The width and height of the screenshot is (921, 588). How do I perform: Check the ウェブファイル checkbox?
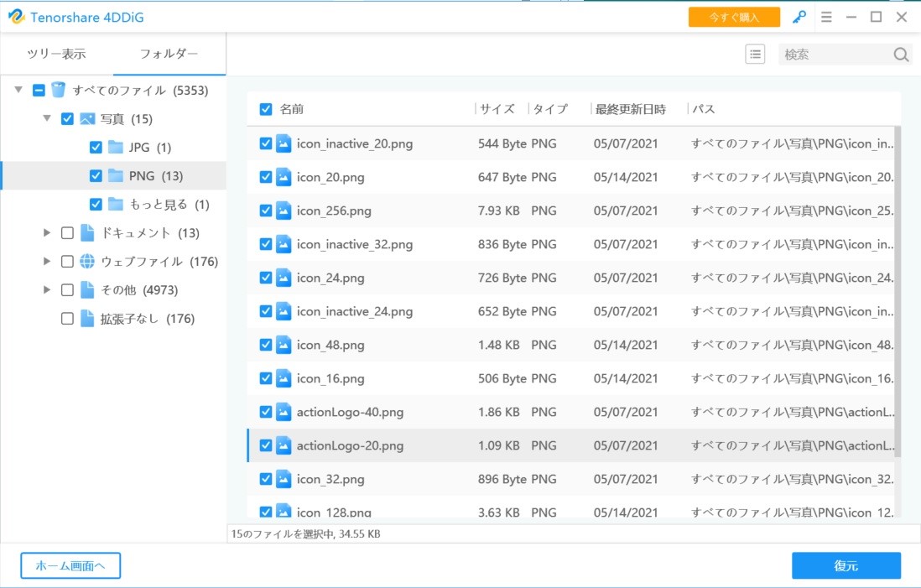[x=68, y=262]
